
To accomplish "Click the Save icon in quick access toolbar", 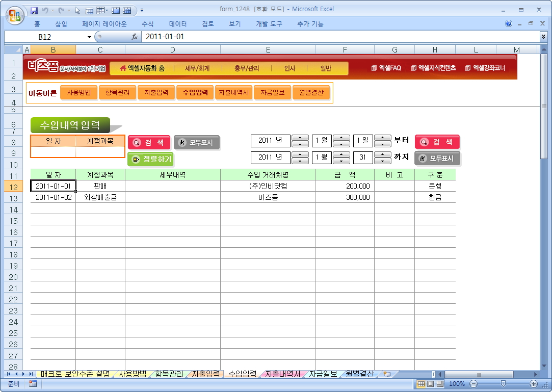I will [35, 10].
